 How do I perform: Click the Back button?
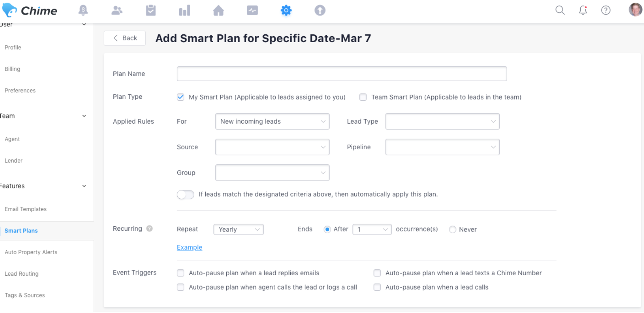125,38
